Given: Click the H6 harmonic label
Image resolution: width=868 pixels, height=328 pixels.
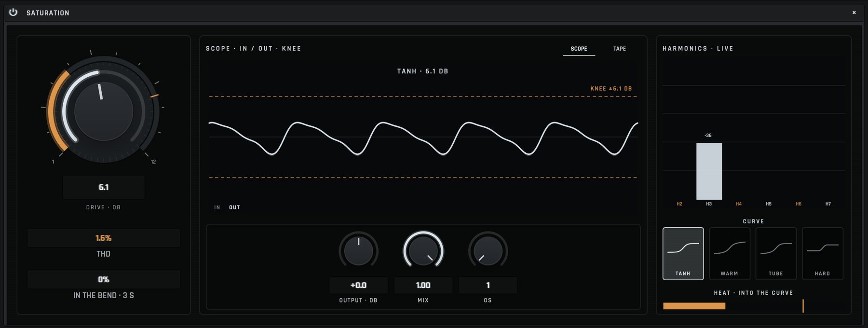Looking at the screenshot, I should 799,204.
